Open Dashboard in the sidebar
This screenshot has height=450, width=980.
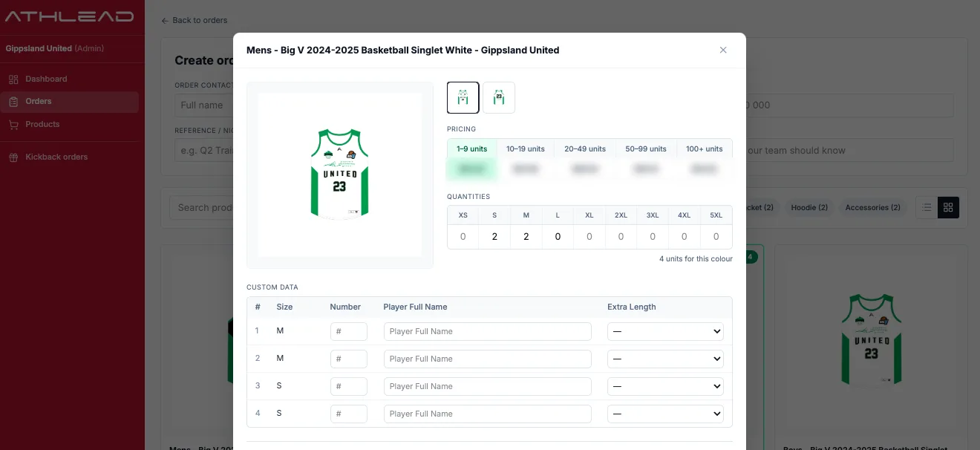(70, 79)
